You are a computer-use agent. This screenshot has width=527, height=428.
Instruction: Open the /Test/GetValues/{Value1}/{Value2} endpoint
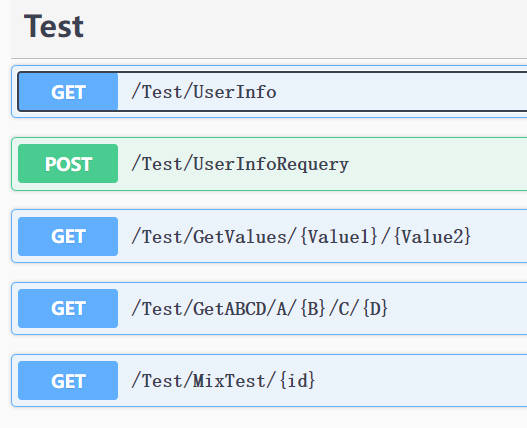pyautogui.click(x=301, y=236)
